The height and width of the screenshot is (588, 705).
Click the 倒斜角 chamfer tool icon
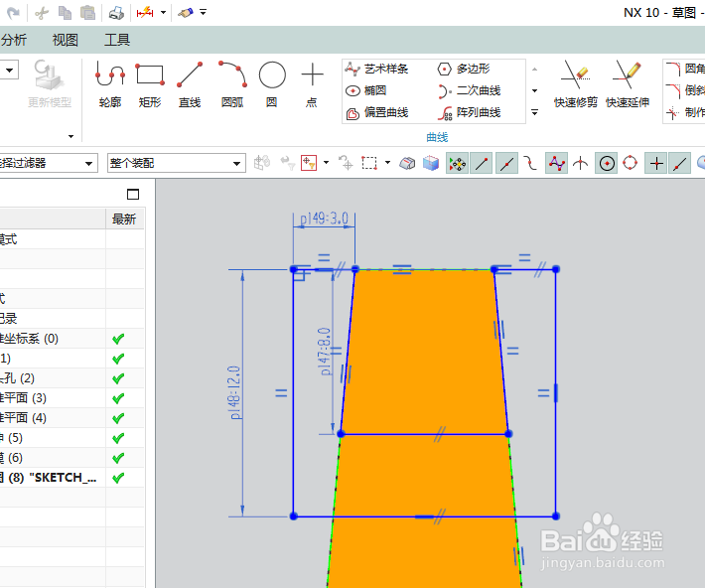(673, 90)
